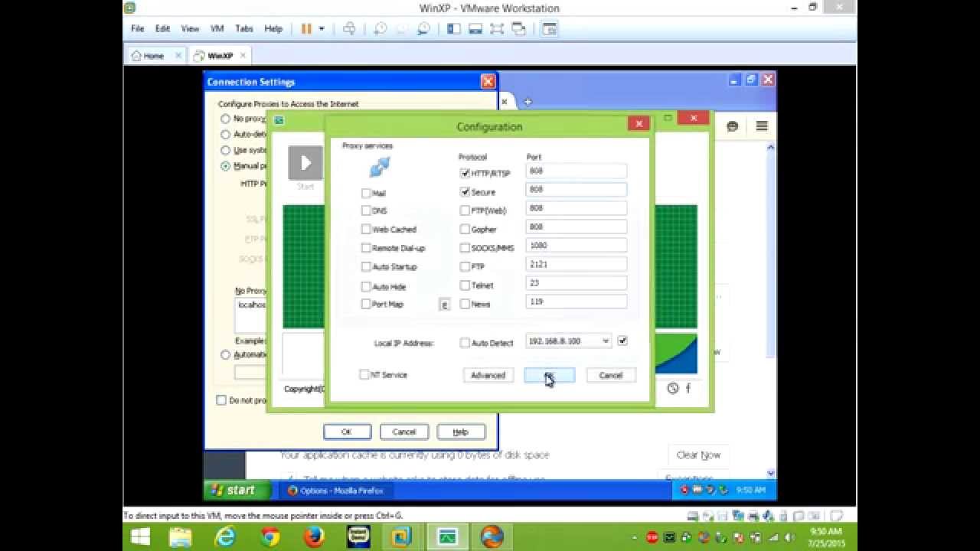The width and height of the screenshot is (980, 551).
Task: Check the Auto Detect checkbox
Action: click(465, 343)
